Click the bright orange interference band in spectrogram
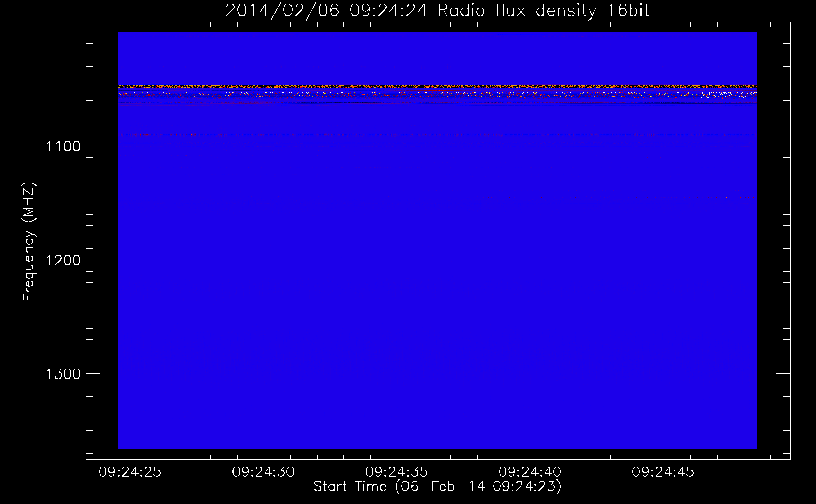The height and width of the screenshot is (504, 816). pos(437,87)
